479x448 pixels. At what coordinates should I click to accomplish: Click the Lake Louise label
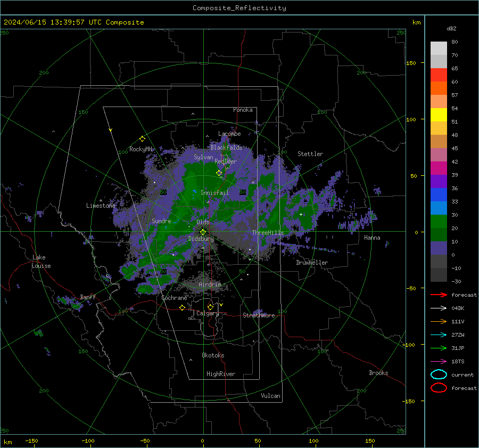41,262
